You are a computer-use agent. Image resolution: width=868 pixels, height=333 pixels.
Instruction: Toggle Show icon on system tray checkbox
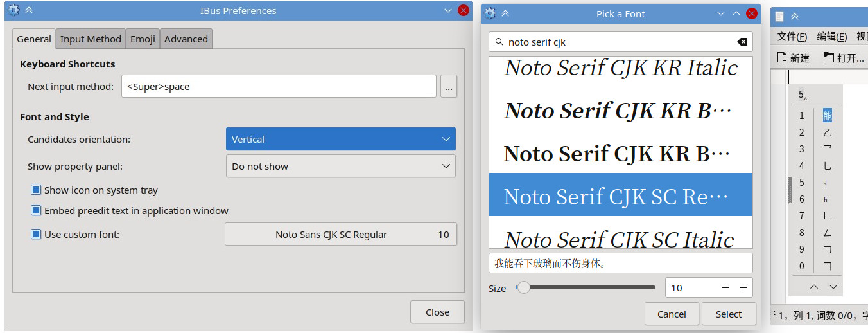point(37,190)
